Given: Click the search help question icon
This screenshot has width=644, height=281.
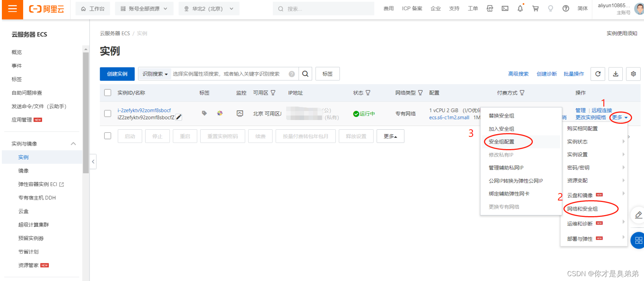Looking at the screenshot, I should 292,74.
